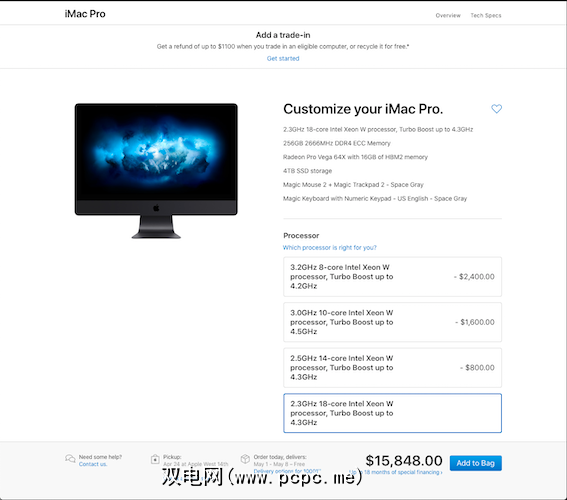
Task: Click the Delivery options link
Action: (x=287, y=471)
